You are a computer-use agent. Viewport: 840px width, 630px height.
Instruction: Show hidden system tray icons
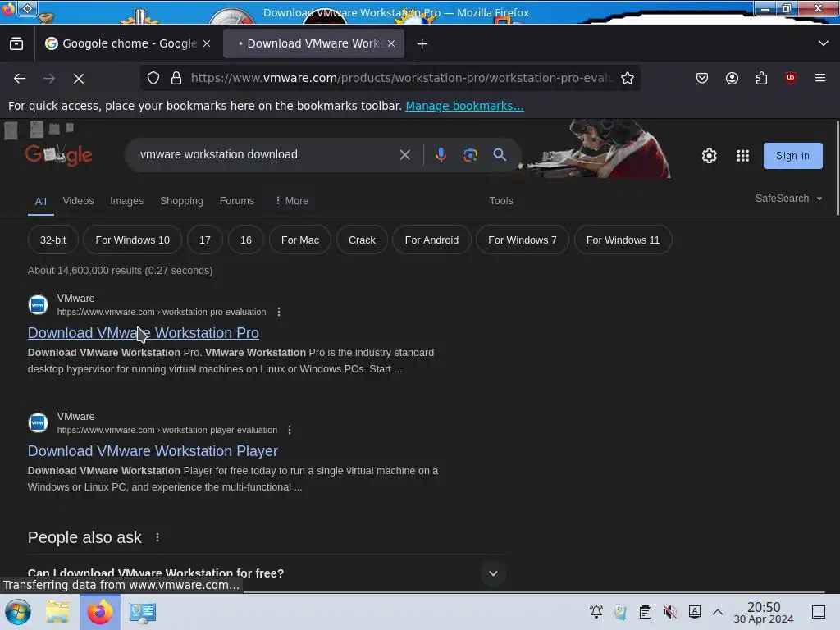(718, 612)
